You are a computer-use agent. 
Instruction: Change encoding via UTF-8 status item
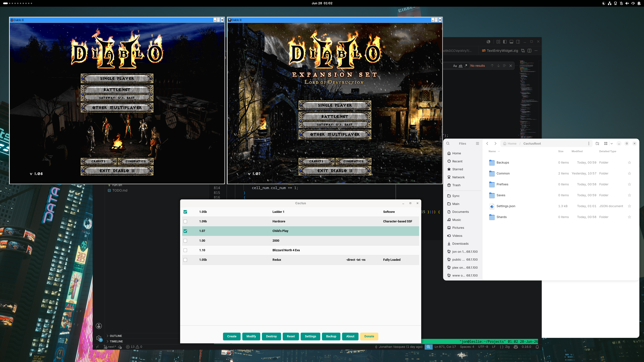coord(483,347)
